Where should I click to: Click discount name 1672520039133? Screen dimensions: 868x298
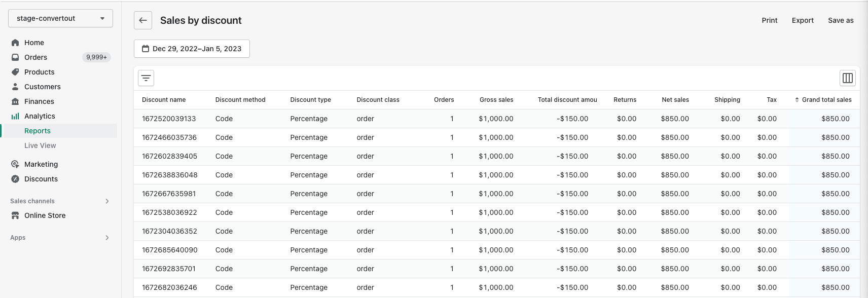[169, 119]
